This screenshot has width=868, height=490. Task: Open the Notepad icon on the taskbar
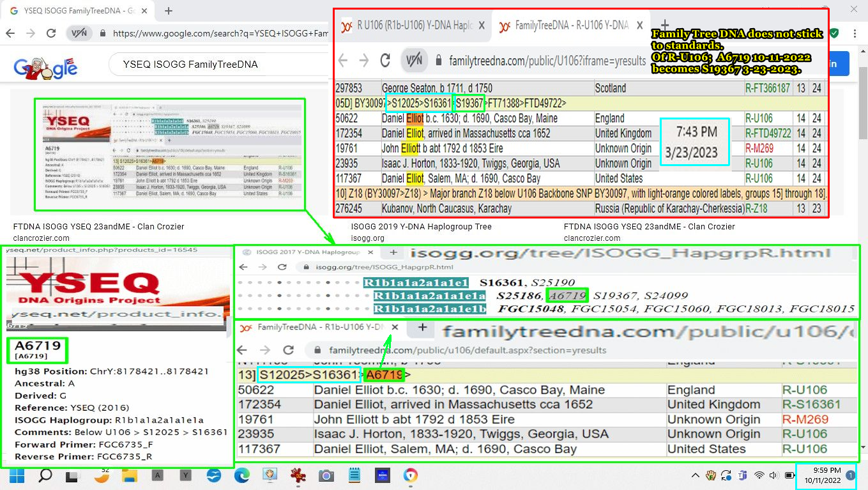point(354,475)
